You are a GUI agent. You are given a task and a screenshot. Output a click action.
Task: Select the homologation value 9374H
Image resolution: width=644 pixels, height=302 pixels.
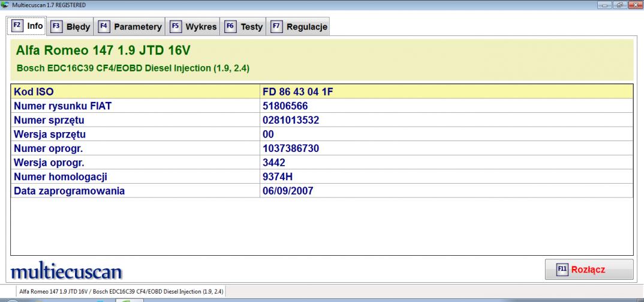tap(278, 177)
